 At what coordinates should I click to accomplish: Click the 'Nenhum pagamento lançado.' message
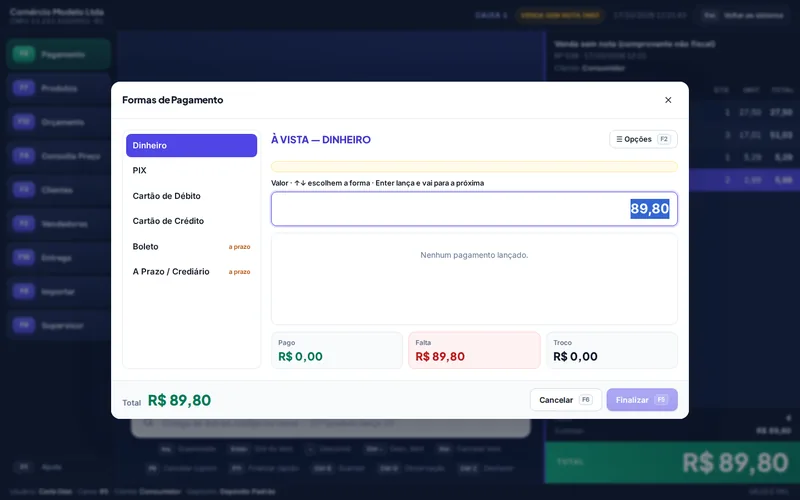[x=474, y=255]
